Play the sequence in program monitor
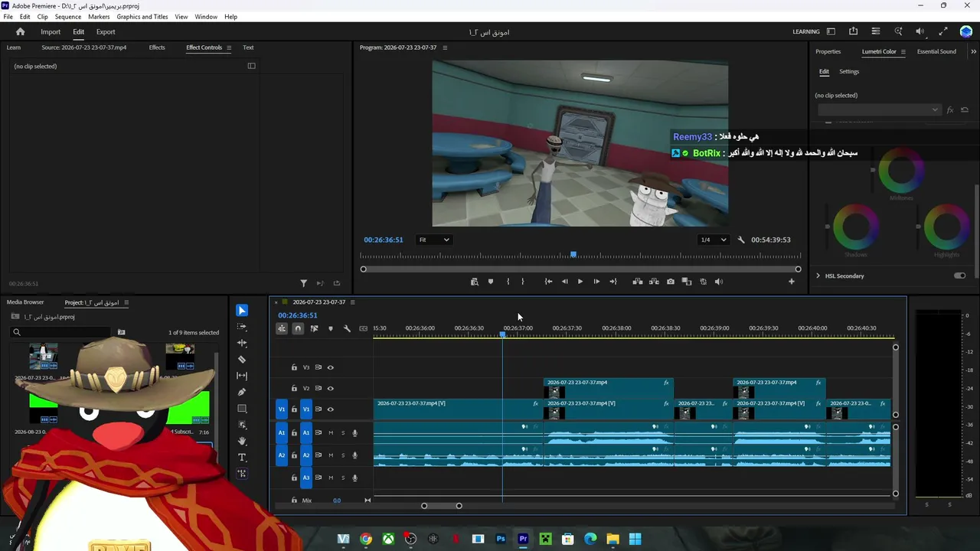980x551 pixels. 580,282
